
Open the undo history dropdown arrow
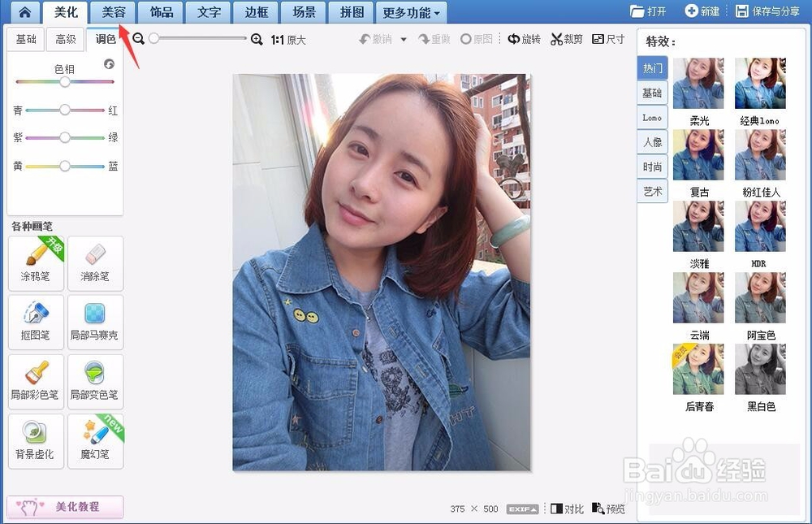tap(404, 39)
